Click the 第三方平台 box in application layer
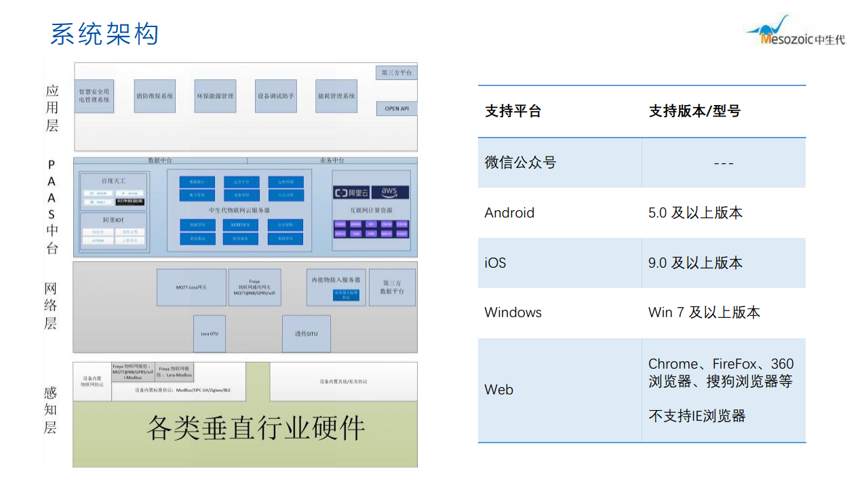868x488 pixels. point(397,73)
